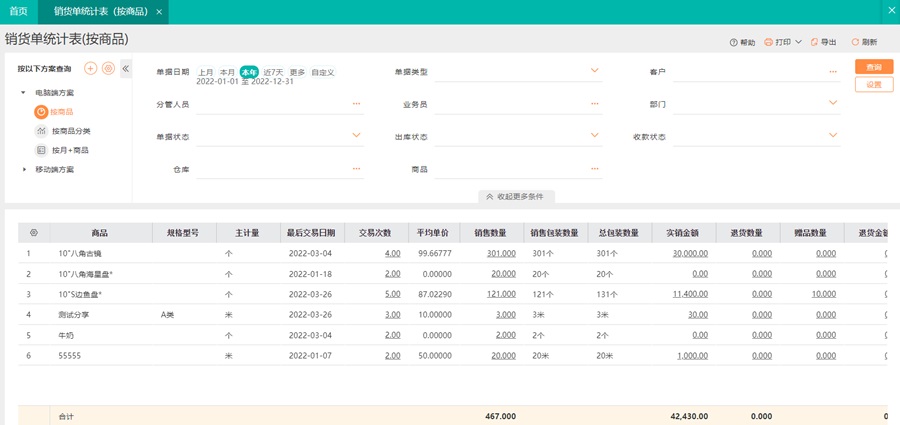
Task: Click the 设置 button
Action: click(x=874, y=84)
